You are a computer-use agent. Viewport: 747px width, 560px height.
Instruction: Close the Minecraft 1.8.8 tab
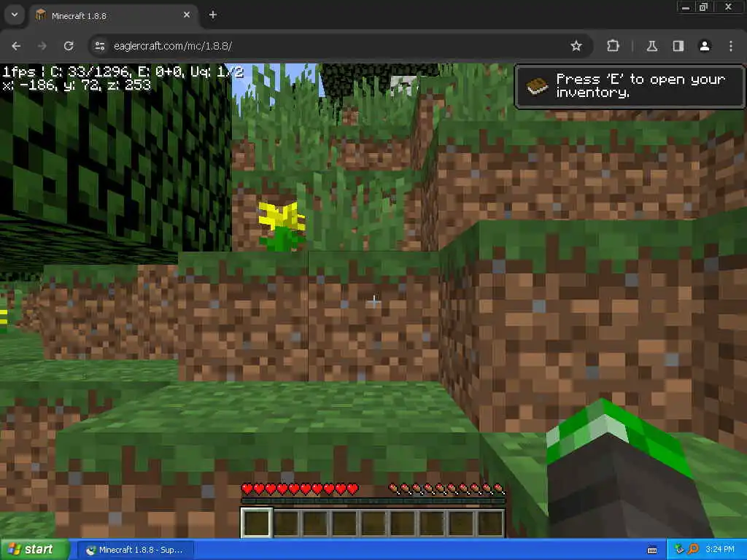[187, 15]
